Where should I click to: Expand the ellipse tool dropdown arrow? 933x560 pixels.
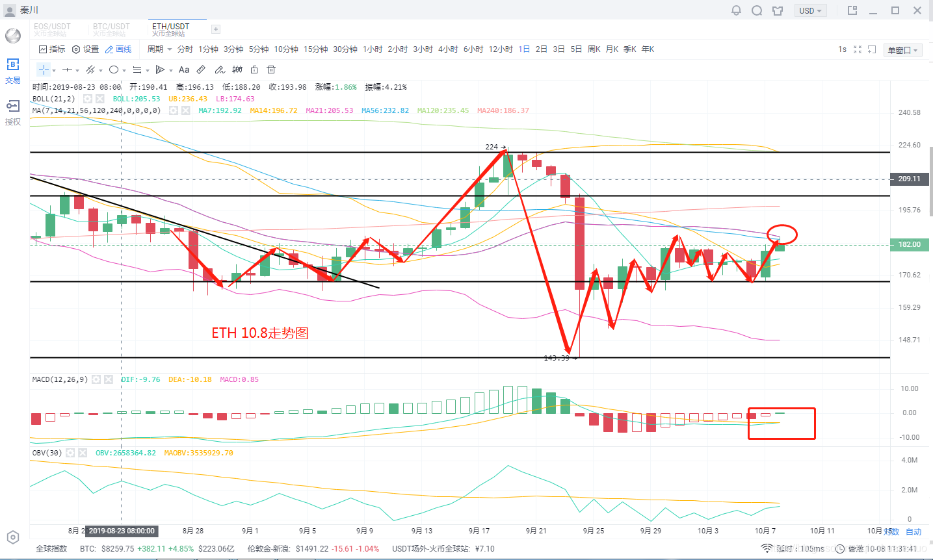[x=124, y=70]
